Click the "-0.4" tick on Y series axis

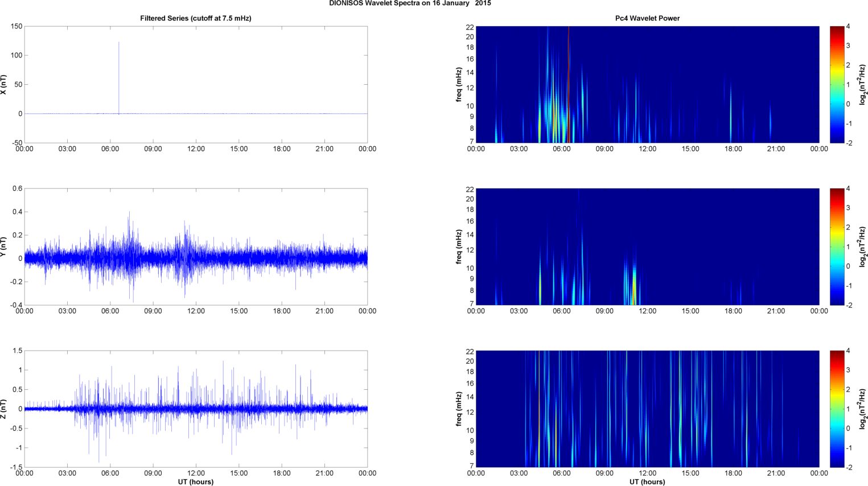(16, 305)
